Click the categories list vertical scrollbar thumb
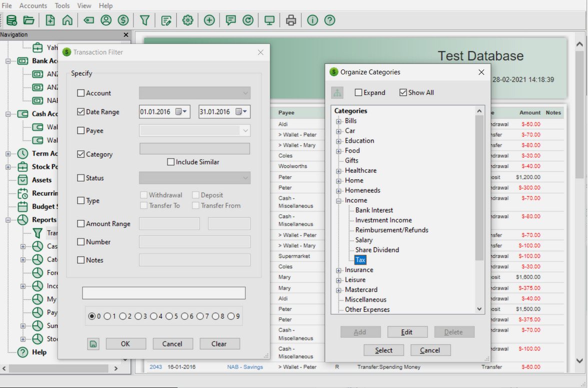Viewport: 588px width, 388px height. [x=479, y=187]
